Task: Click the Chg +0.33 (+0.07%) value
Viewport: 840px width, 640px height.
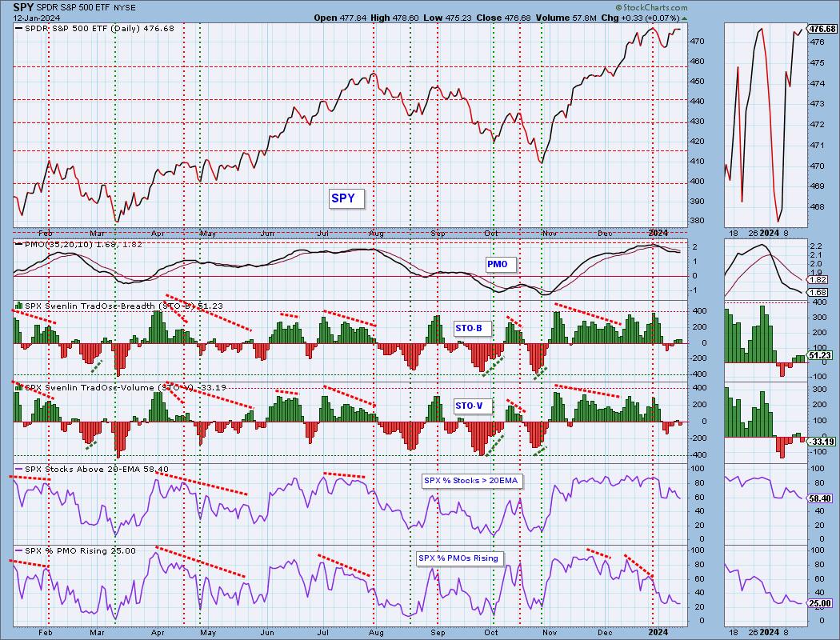Action: pos(641,18)
